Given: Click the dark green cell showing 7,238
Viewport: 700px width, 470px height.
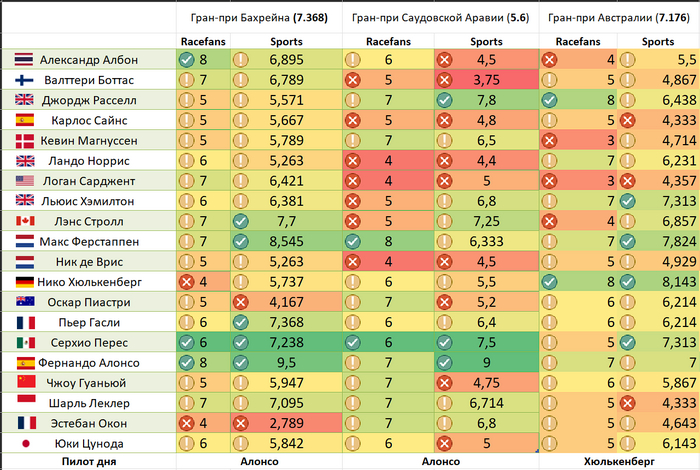Looking at the screenshot, I should click(284, 342).
